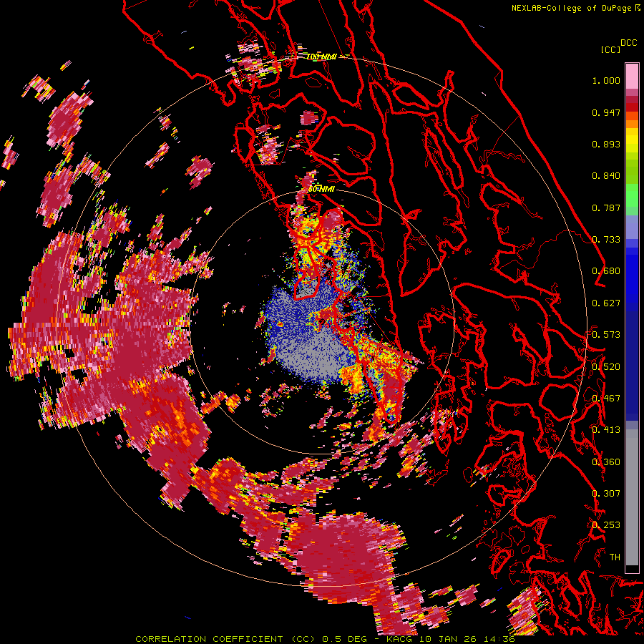Viewport: 644px width, 644px height.
Task: Click the 0.360 scale value
Action: pos(606,462)
